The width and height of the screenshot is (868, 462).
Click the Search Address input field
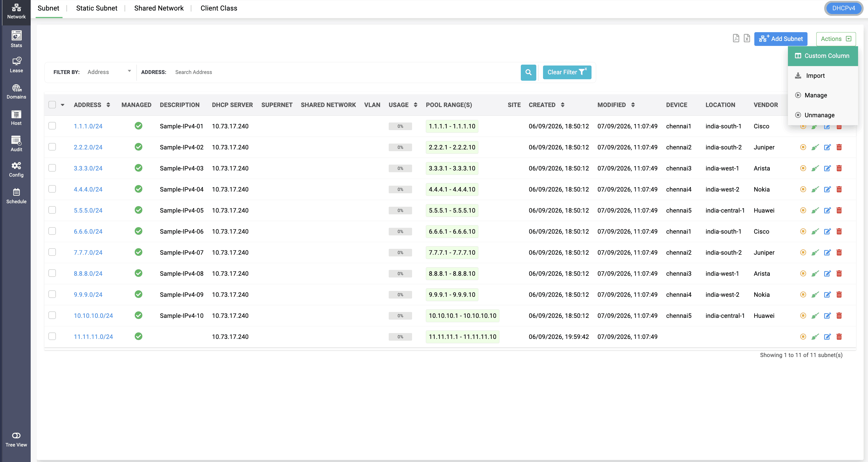click(x=345, y=72)
